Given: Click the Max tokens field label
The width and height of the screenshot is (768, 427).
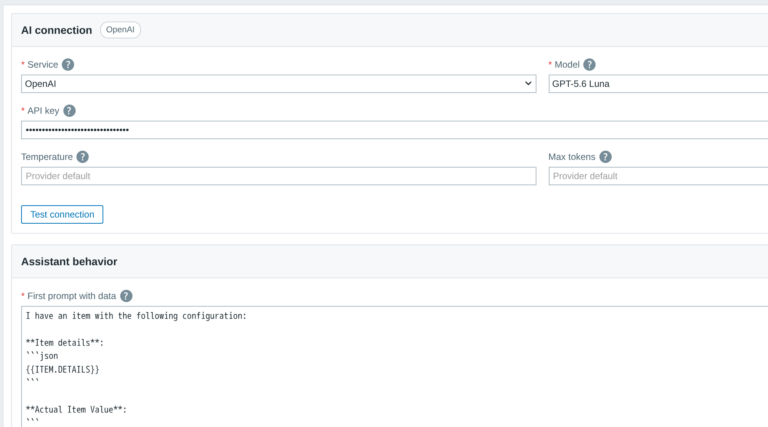Looking at the screenshot, I should (572, 157).
